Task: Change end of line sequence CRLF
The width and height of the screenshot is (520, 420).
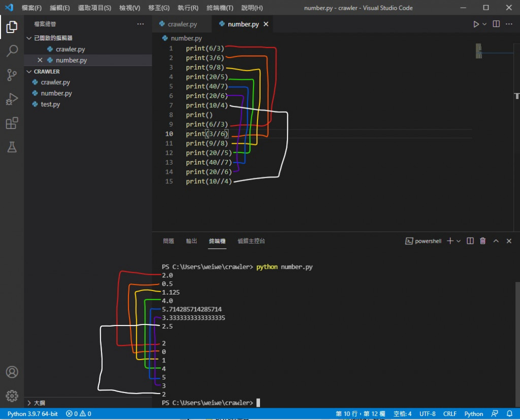Action: click(x=450, y=414)
